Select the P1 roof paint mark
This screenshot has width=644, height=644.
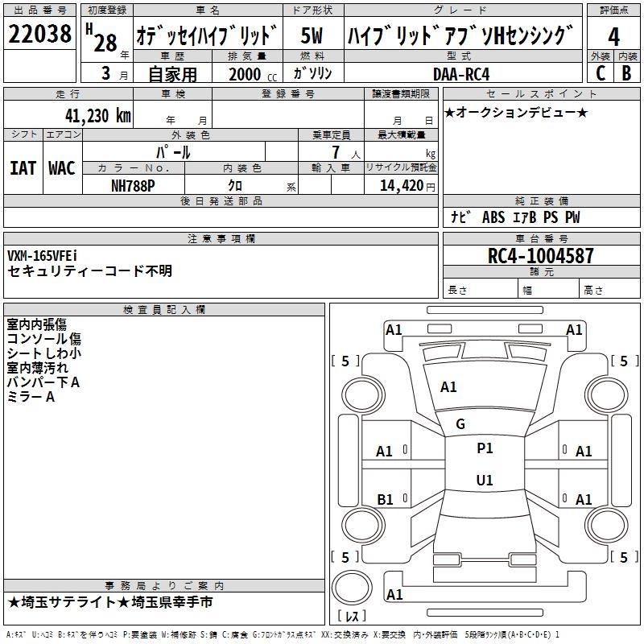click(x=485, y=448)
